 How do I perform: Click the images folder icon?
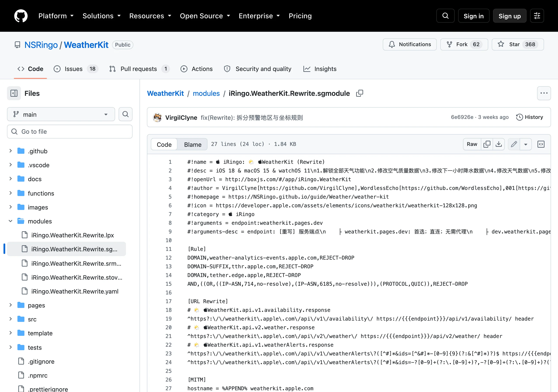[x=21, y=207]
